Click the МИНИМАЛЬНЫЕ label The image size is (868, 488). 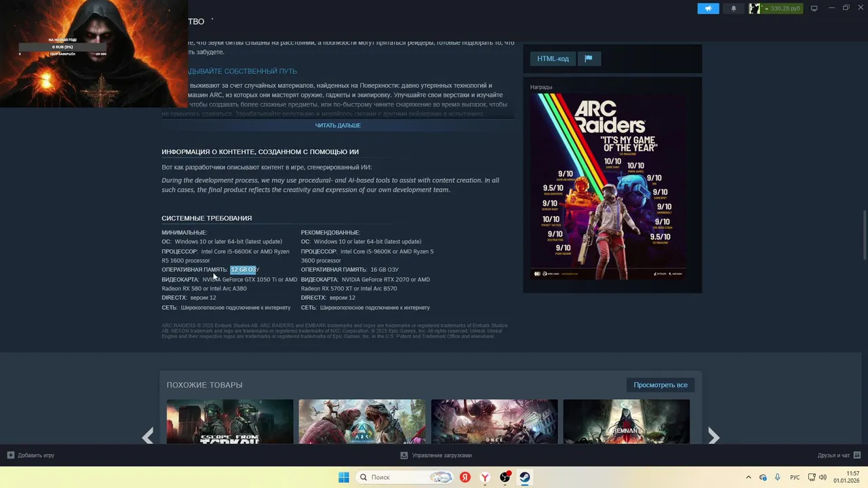tap(184, 232)
